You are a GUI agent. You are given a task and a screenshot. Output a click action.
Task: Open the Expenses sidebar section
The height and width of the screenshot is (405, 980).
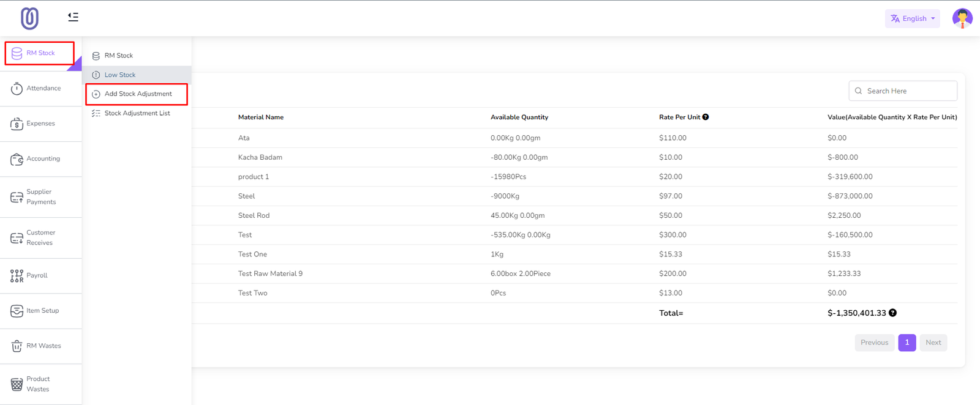click(40, 124)
